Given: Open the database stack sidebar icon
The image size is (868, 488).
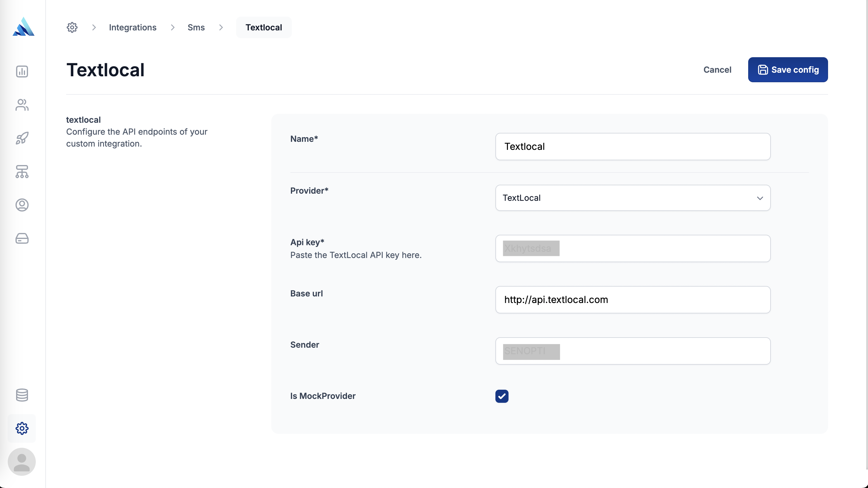Looking at the screenshot, I should point(22,395).
